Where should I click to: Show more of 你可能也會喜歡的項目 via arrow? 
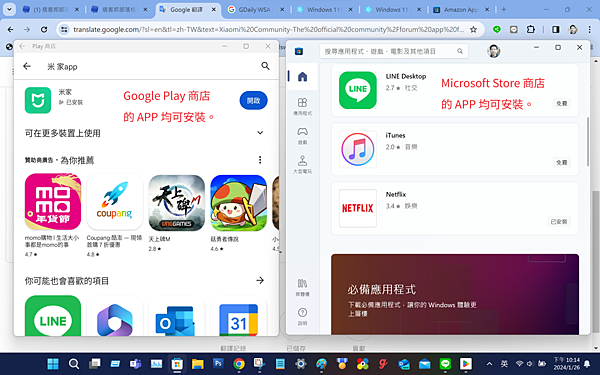coord(260,280)
